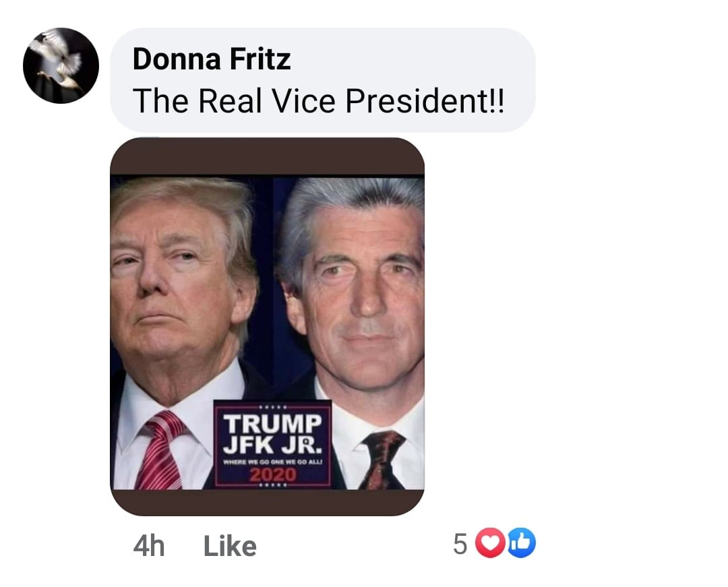Viewport: 728px width, 587px height.
Task: Click the comment text The Real Vice President!!
Action: 318,100
